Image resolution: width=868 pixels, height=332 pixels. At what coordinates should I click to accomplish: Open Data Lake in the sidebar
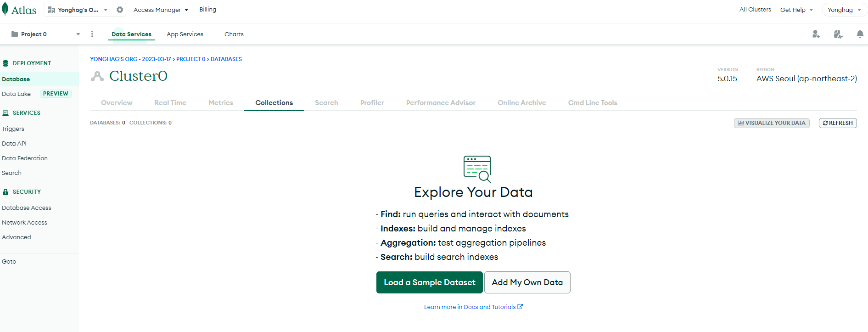click(16, 94)
